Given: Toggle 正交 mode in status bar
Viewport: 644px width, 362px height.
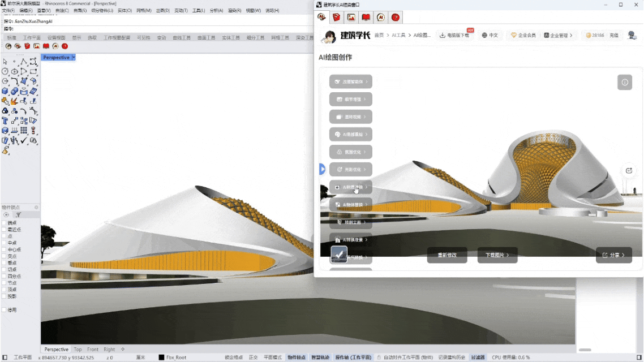Looking at the screenshot, I should coord(253,357).
